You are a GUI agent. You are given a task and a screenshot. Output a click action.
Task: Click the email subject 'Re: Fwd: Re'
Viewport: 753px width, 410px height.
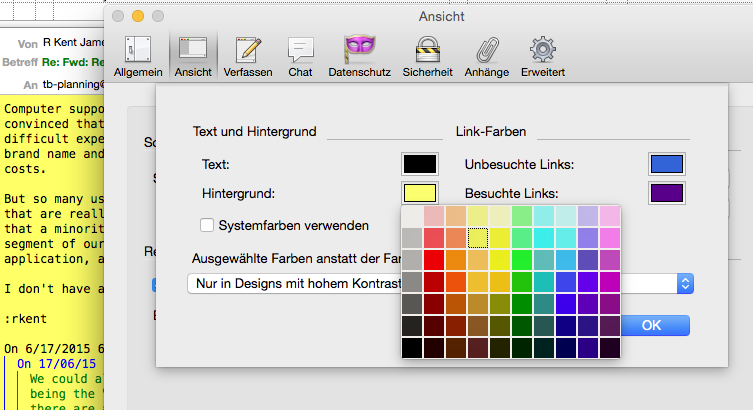74,62
